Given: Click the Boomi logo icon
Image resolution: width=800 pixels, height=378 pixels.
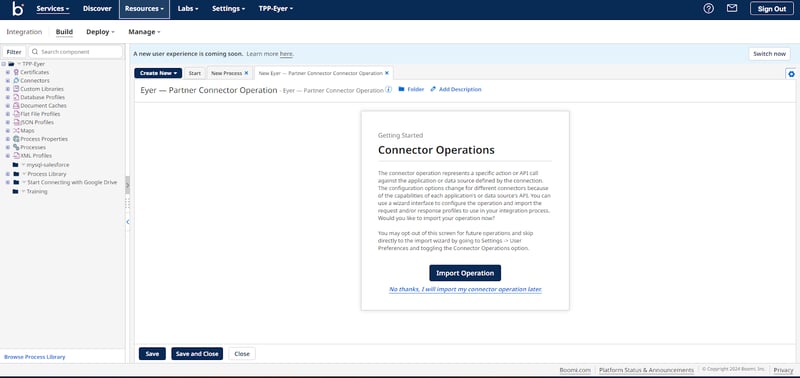Looking at the screenshot, I should [x=18, y=9].
